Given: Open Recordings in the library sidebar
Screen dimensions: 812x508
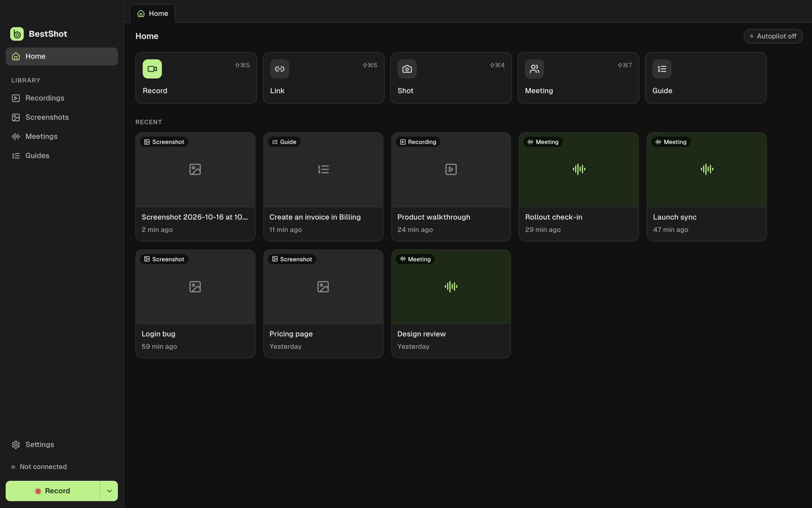Looking at the screenshot, I should point(62,98).
